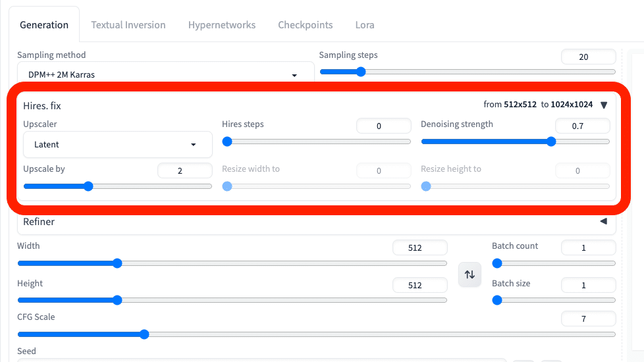Viewport: 644px width, 362px height.
Task: Click the Denoising strength value field
Action: 582,126
